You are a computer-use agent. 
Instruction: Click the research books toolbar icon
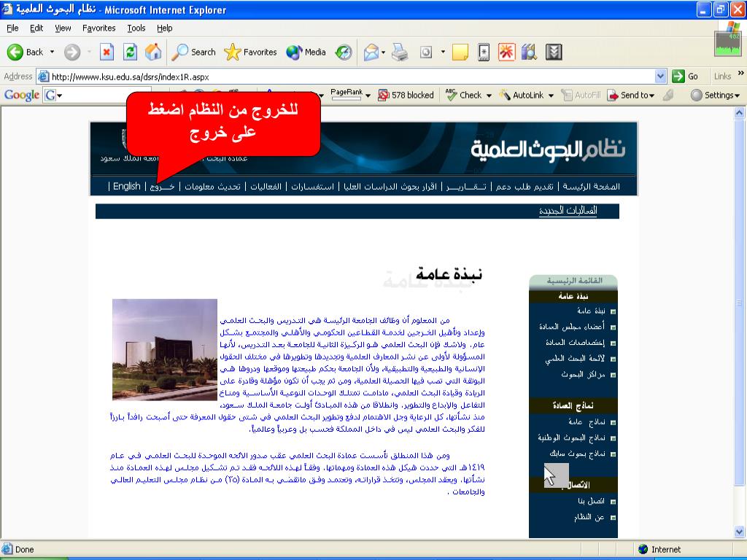530,52
